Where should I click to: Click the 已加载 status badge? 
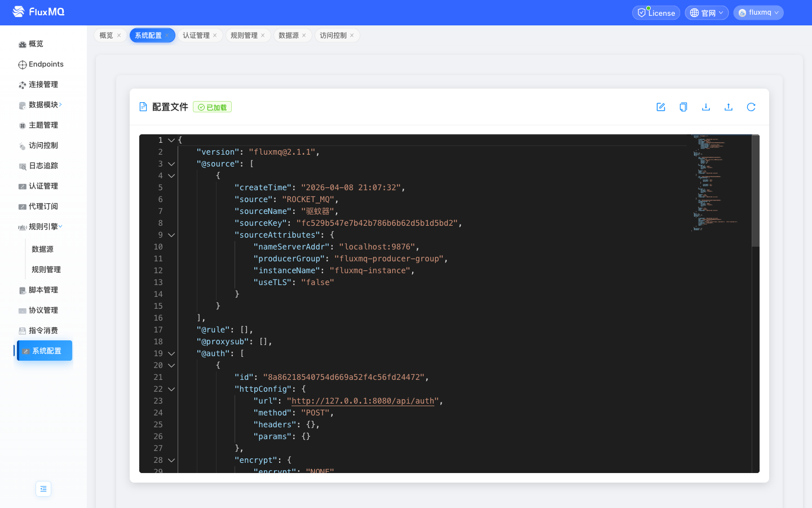click(212, 107)
